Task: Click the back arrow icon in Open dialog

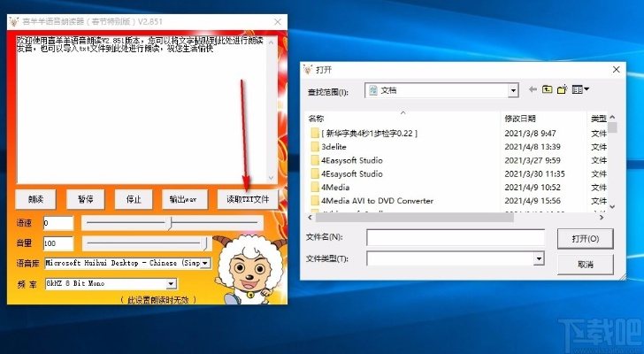Action: click(533, 89)
